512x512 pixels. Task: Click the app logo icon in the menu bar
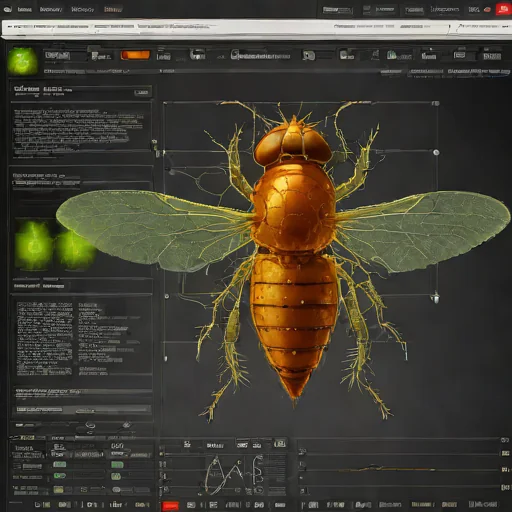click(7, 9)
